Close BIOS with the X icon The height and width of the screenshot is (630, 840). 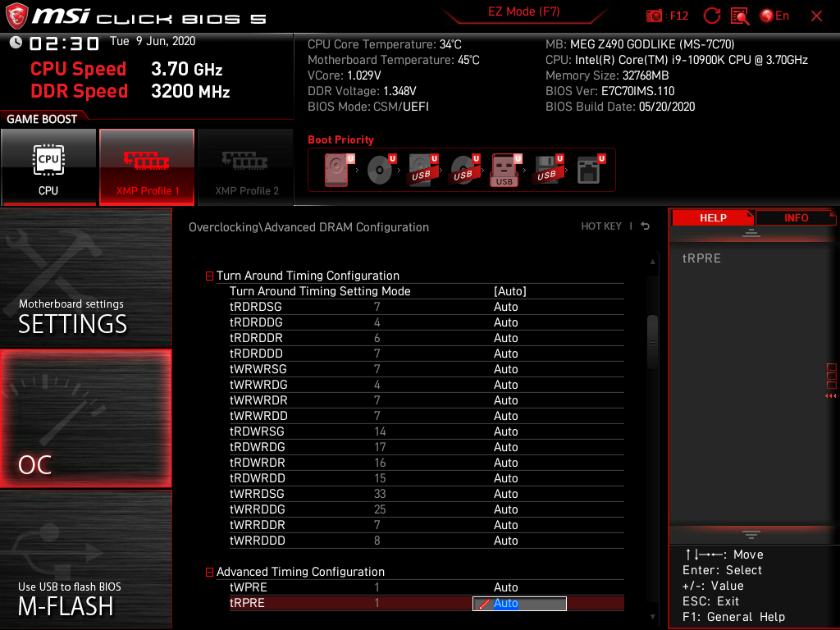coord(816,16)
